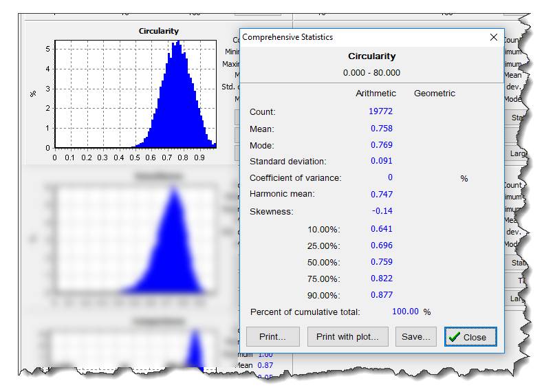
Task: Click the Count value 19772
Action: [380, 111]
